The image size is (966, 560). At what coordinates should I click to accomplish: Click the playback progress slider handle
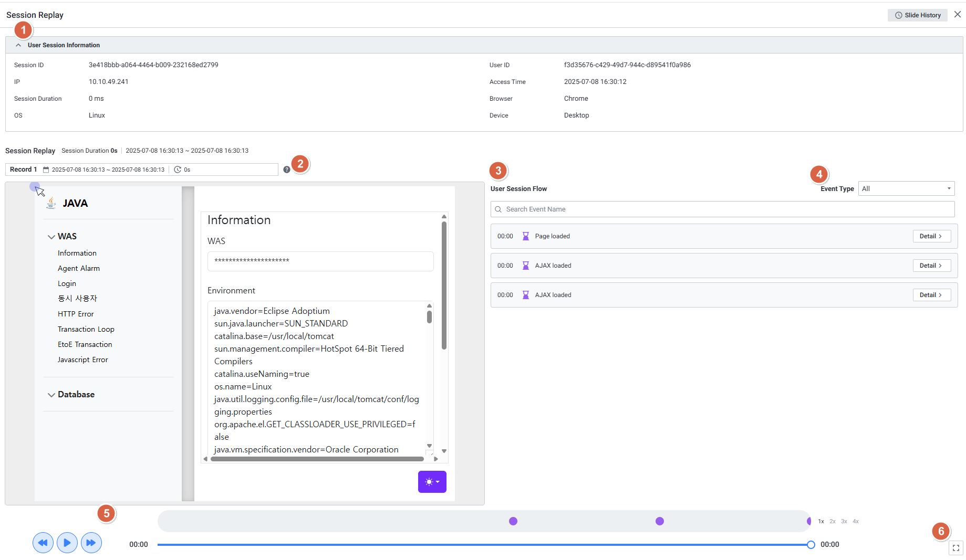point(811,545)
